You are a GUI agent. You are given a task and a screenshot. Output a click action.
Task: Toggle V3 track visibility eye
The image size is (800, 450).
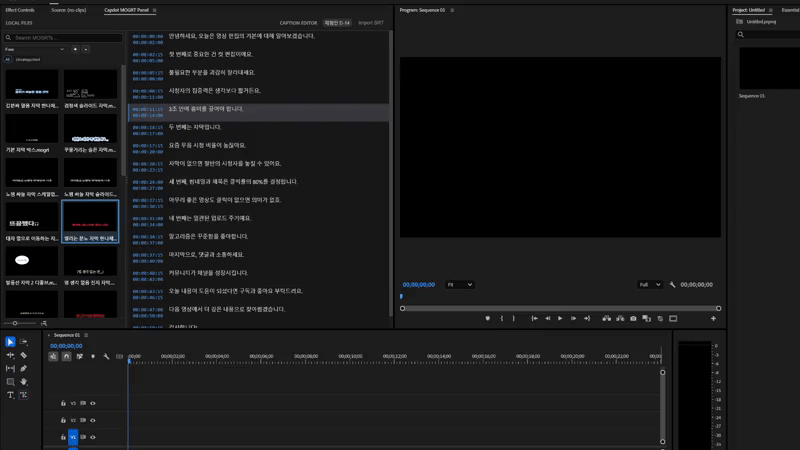93,404
